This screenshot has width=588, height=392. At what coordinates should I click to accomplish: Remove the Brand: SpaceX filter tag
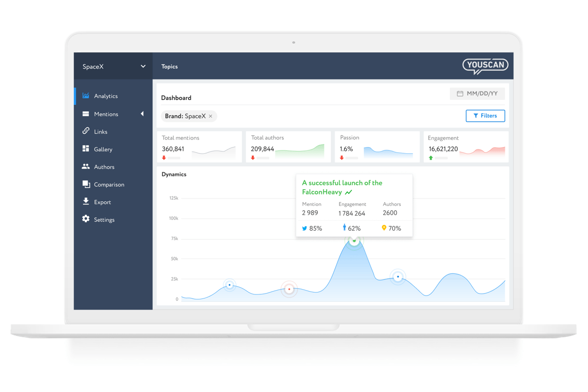pos(210,116)
